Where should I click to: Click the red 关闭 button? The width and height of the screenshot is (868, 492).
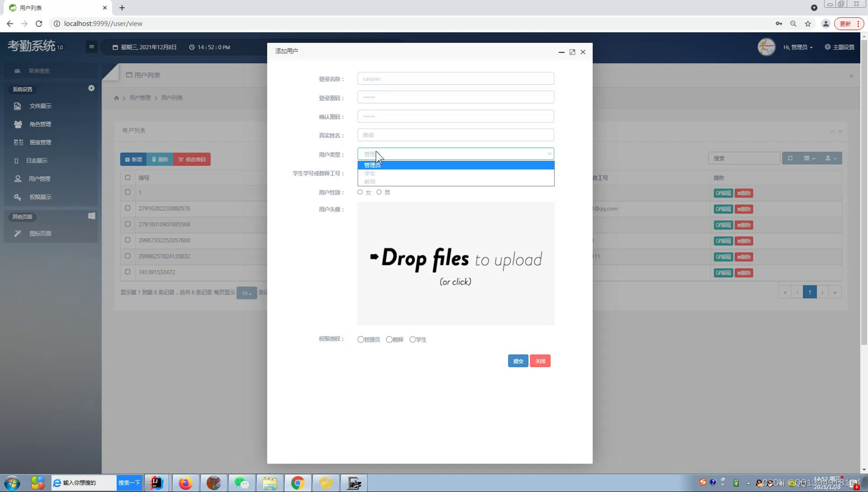click(x=540, y=361)
